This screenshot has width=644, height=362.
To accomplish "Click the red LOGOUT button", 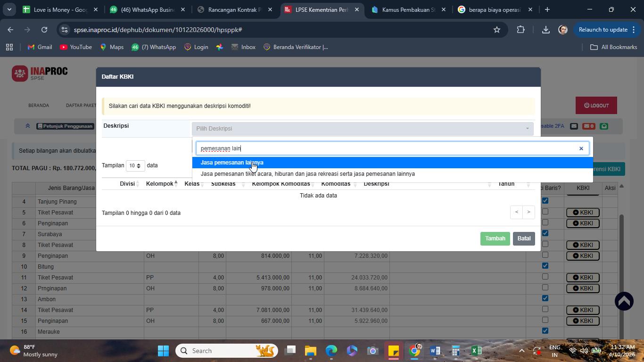I will click(x=596, y=106).
